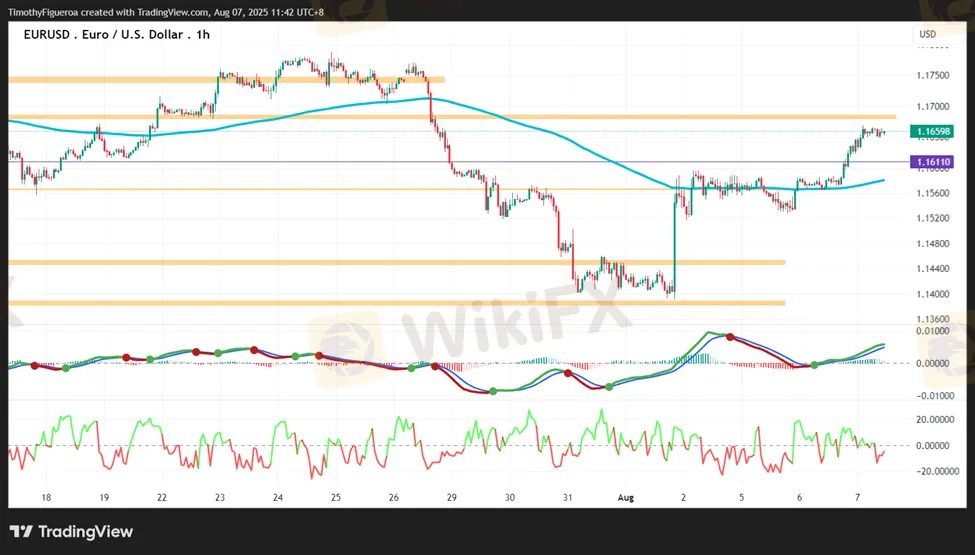The width and height of the screenshot is (975, 555).
Task: Click the Aug month label on time axis
Action: pyautogui.click(x=626, y=498)
